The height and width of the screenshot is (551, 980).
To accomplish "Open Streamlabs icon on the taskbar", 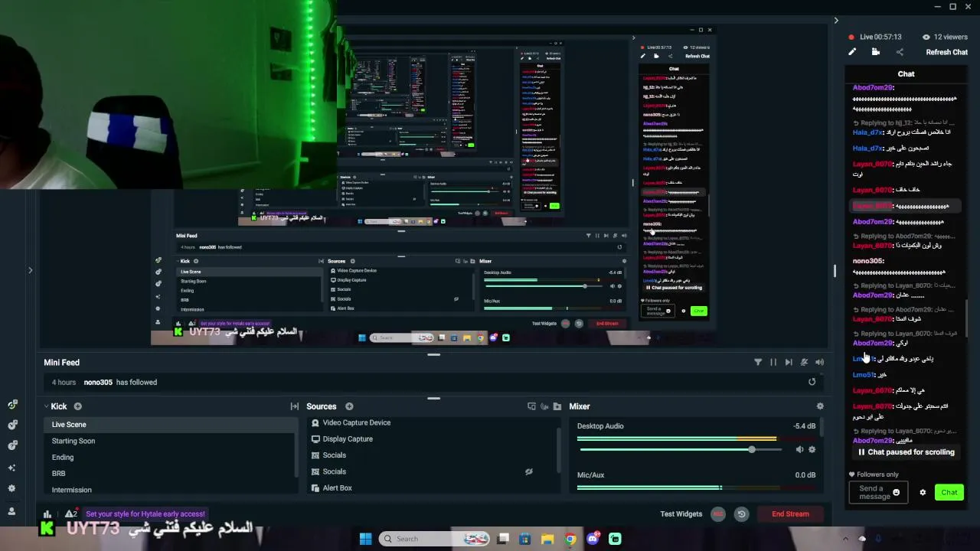I will pyautogui.click(x=615, y=539).
